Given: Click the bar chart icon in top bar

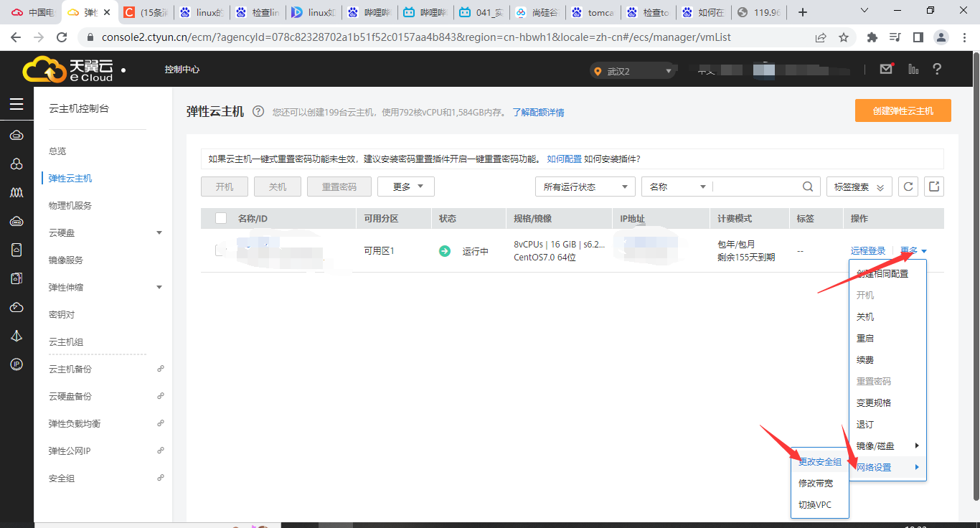Looking at the screenshot, I should pyautogui.click(x=913, y=69).
